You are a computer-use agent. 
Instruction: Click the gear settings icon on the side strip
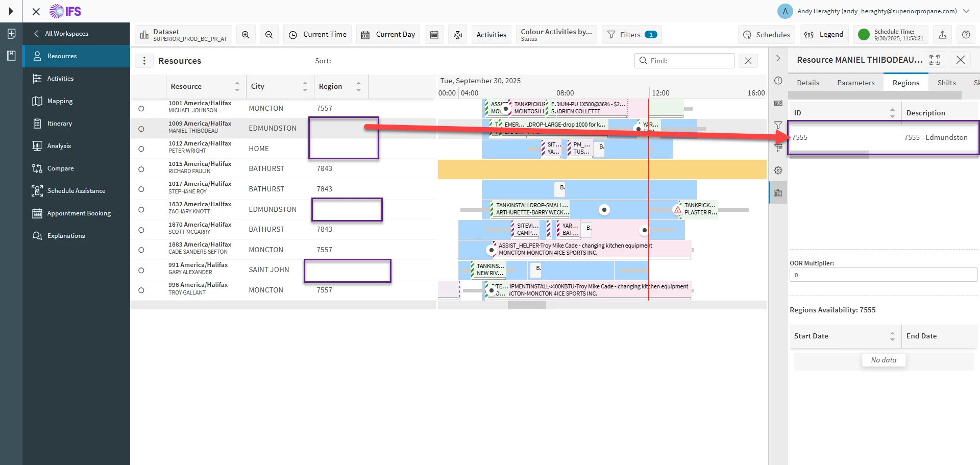click(778, 170)
